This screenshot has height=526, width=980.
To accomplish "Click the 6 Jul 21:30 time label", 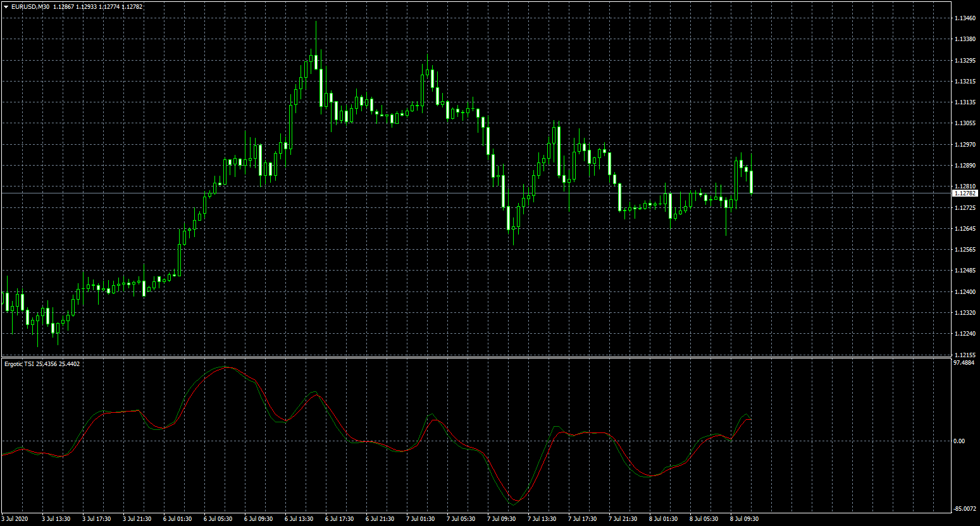I will 380,519.
